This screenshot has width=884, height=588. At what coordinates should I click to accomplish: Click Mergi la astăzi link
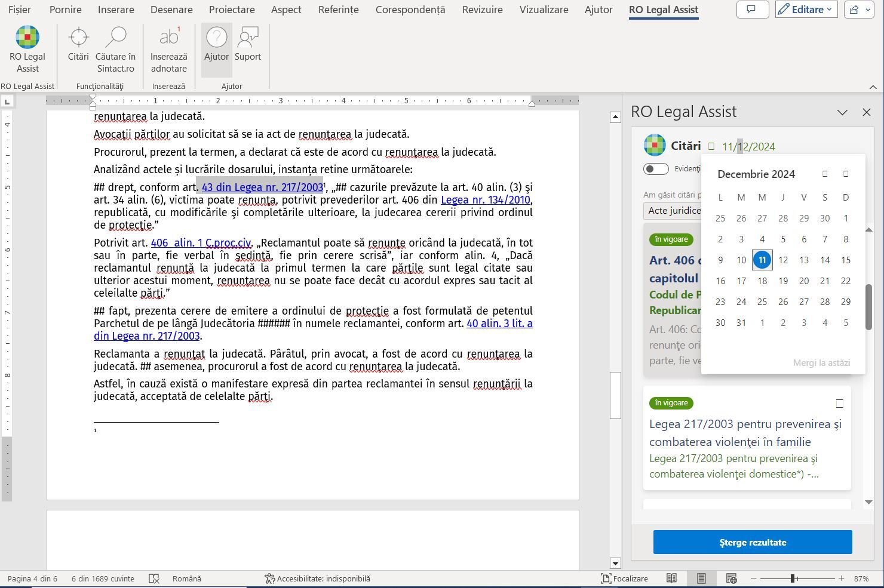click(x=821, y=363)
